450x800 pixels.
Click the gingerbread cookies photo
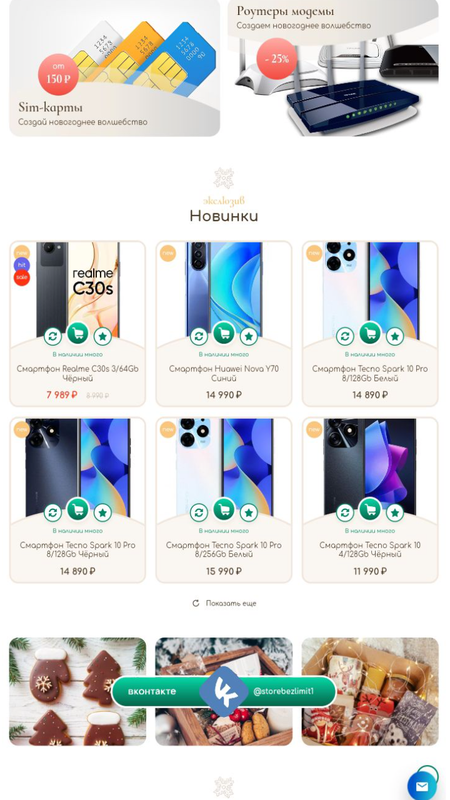(78, 691)
